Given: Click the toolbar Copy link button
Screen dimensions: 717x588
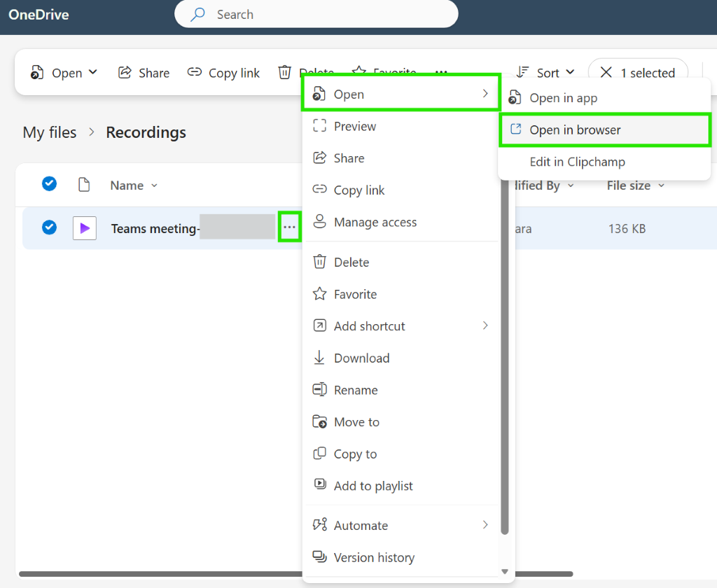Looking at the screenshot, I should point(223,73).
